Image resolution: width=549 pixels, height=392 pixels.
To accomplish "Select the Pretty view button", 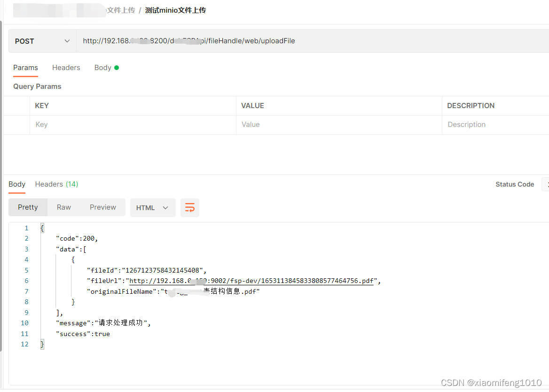I will [x=28, y=207].
